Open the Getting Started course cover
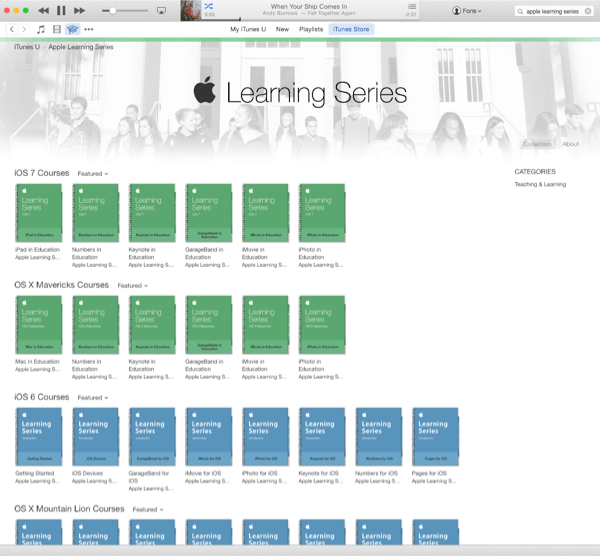The width and height of the screenshot is (600, 556). click(x=39, y=437)
